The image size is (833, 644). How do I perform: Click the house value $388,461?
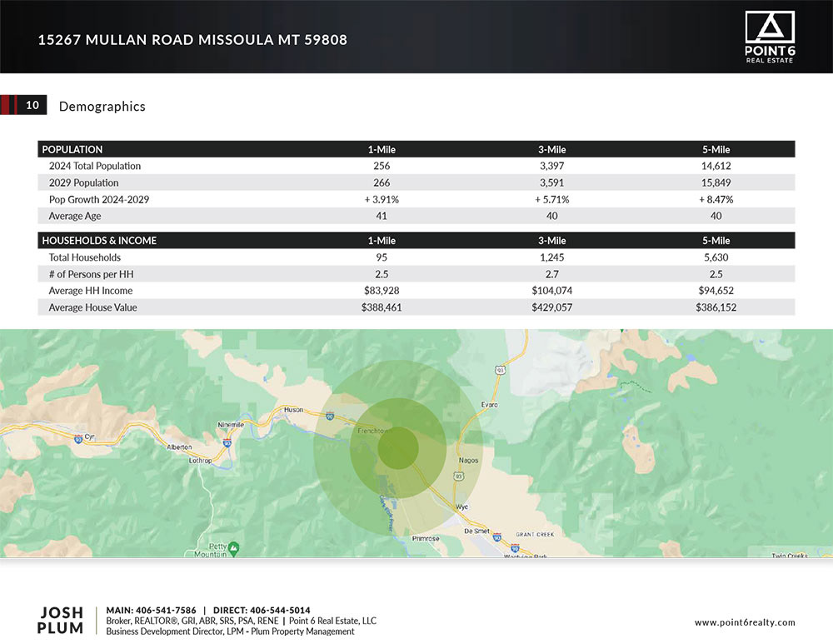[382, 307]
